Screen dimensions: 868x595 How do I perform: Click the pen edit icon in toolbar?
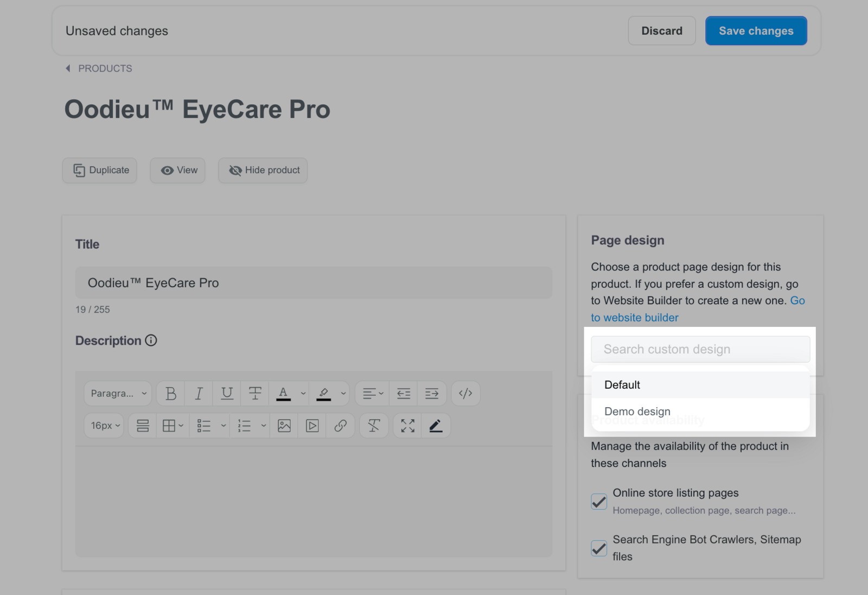point(436,426)
